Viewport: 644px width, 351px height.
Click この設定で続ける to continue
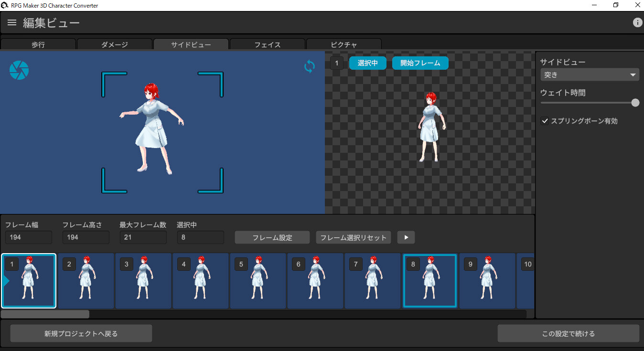click(x=569, y=333)
